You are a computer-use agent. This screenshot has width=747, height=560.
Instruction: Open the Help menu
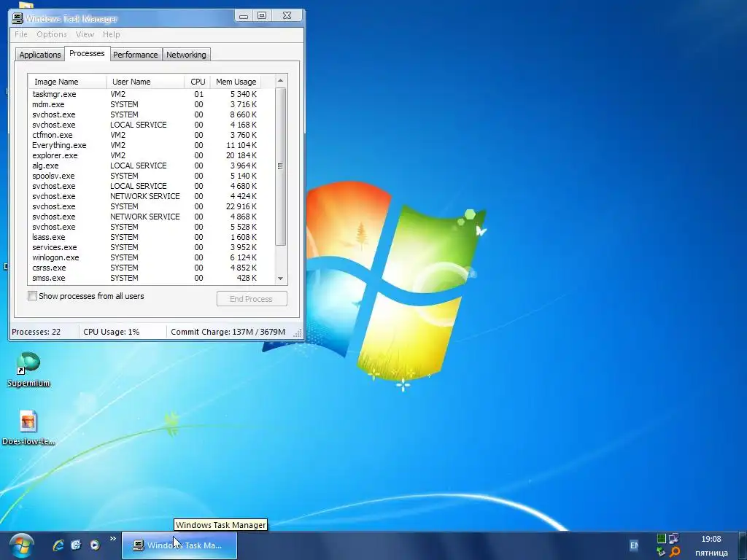click(x=112, y=34)
